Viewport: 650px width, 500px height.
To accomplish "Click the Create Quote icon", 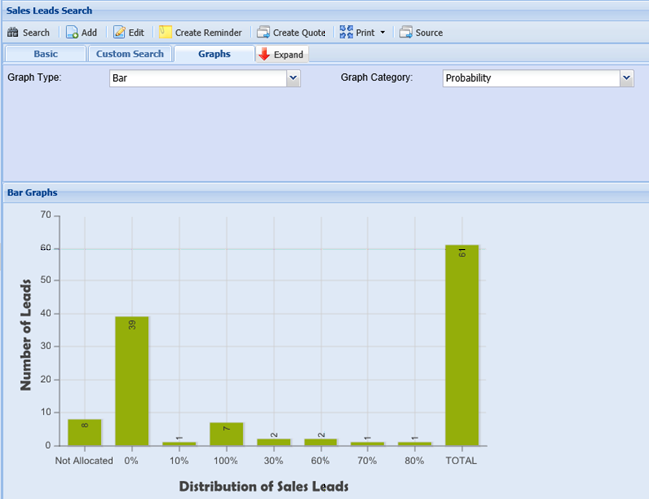I will [x=263, y=33].
